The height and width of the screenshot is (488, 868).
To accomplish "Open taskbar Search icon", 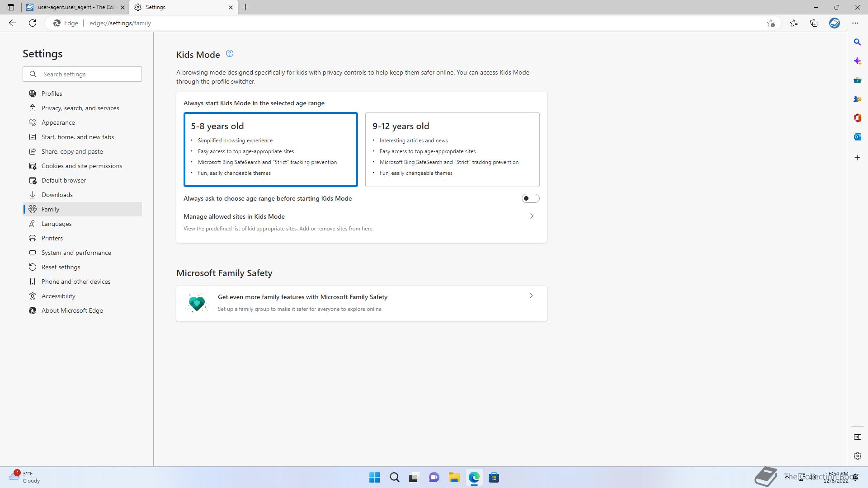I will (394, 477).
